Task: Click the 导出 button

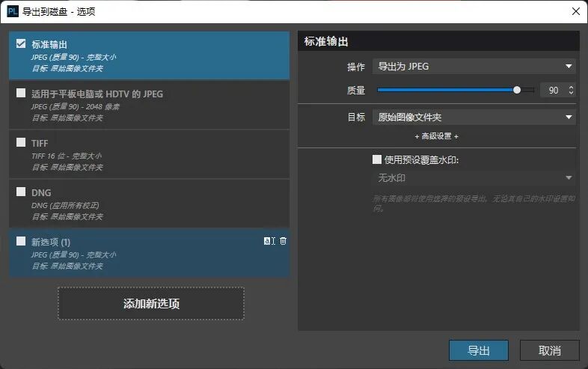Action: (479, 350)
